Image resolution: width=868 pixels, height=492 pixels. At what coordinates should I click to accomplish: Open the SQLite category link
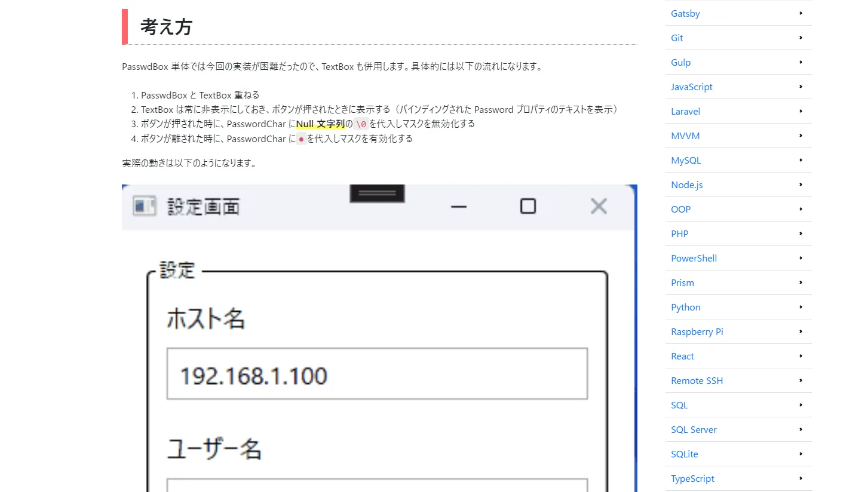pos(685,454)
